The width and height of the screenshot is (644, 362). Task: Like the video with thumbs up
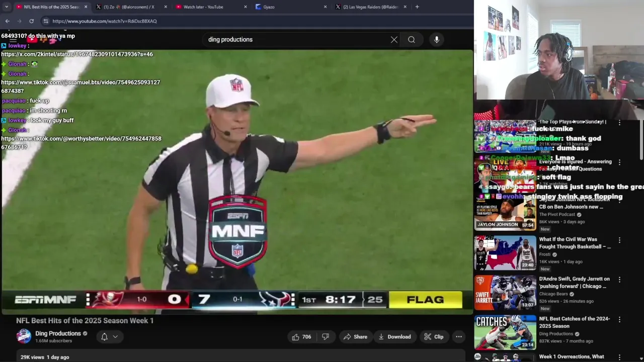click(301, 337)
